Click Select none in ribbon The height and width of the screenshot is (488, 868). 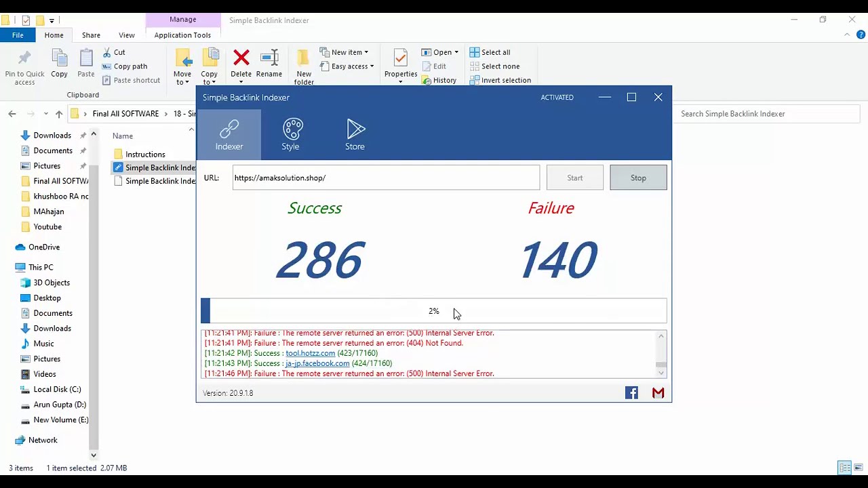click(494, 66)
